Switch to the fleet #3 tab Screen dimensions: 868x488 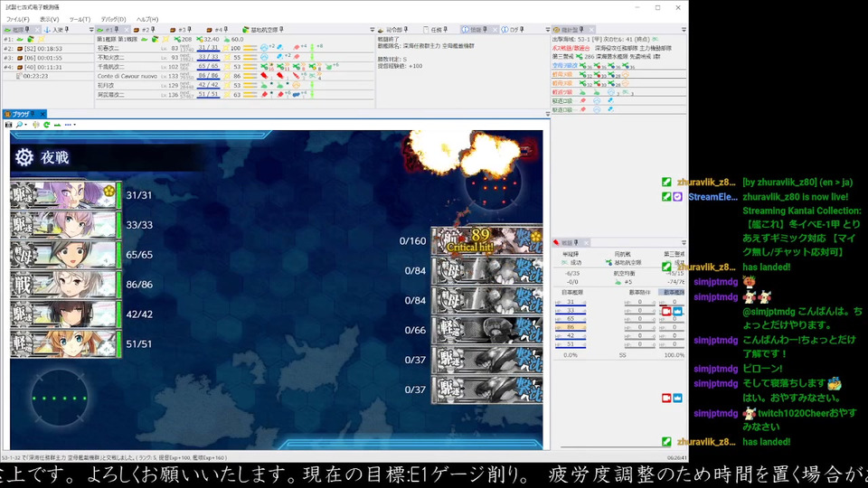pyautogui.click(x=181, y=30)
